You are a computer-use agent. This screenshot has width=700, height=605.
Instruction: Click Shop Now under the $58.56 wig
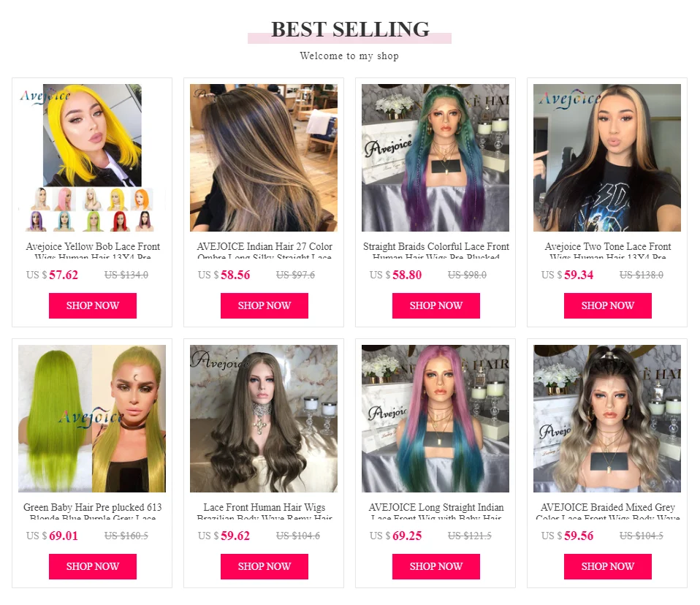(265, 305)
